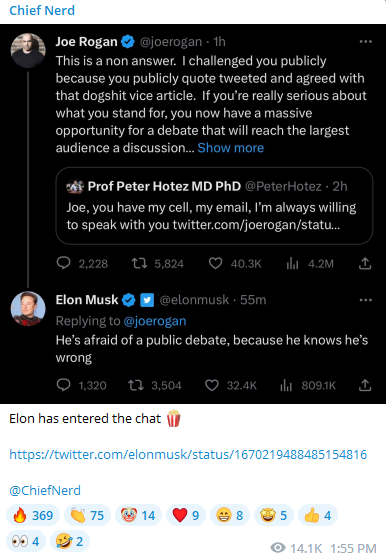Click the fire reaction with 369

pyautogui.click(x=33, y=515)
